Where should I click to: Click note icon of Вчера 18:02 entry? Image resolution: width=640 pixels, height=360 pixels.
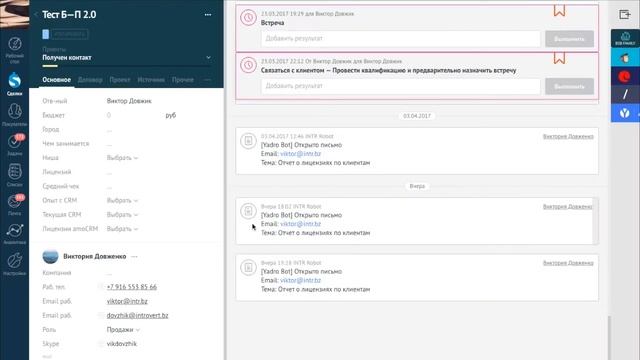pyautogui.click(x=248, y=211)
